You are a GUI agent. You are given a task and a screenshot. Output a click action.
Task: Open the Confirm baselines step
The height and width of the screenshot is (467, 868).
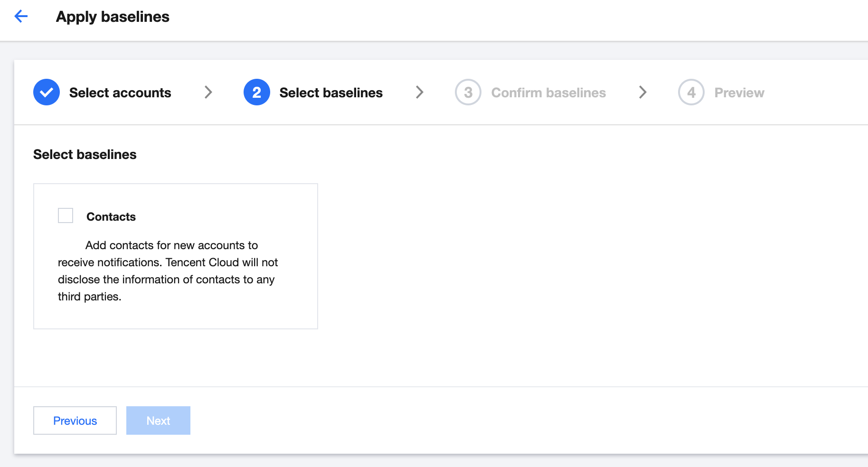tap(548, 93)
